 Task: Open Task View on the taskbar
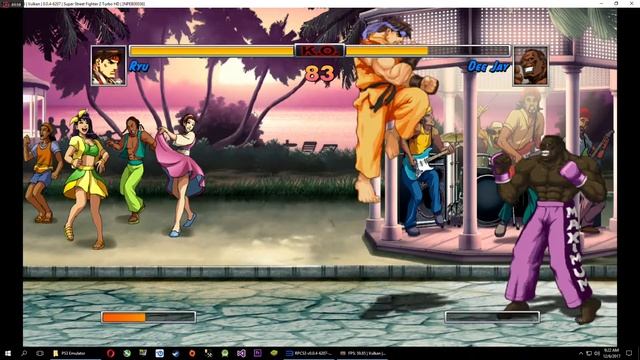point(40,353)
